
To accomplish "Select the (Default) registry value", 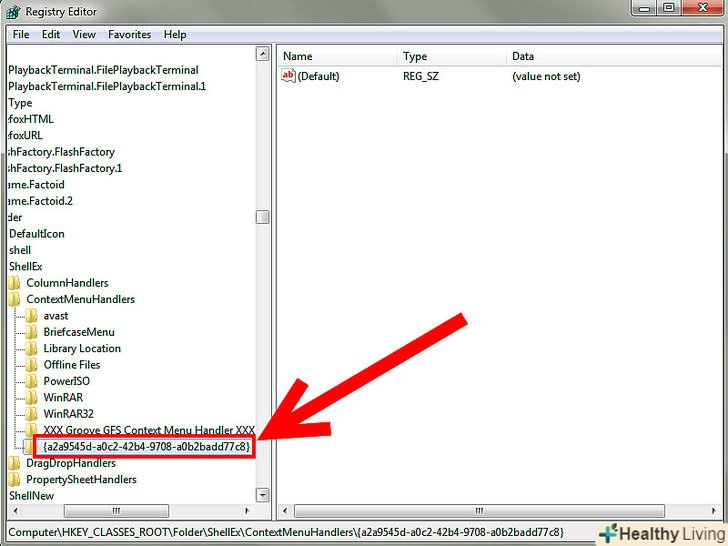I will pyautogui.click(x=318, y=76).
